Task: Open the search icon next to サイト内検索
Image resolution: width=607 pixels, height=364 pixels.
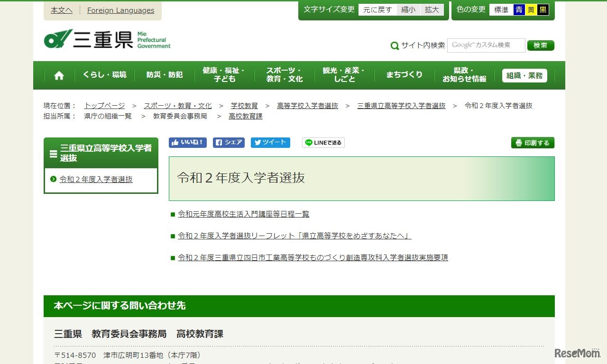Action: [x=395, y=45]
